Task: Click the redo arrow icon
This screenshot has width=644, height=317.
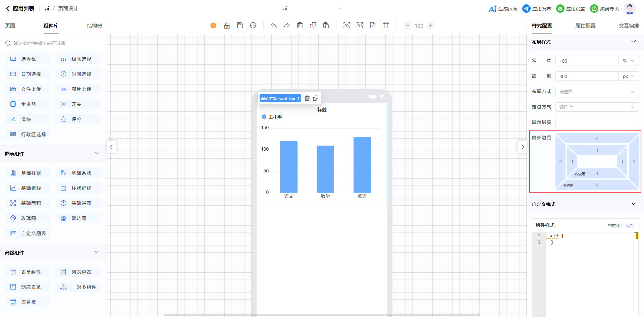Action: (x=287, y=25)
